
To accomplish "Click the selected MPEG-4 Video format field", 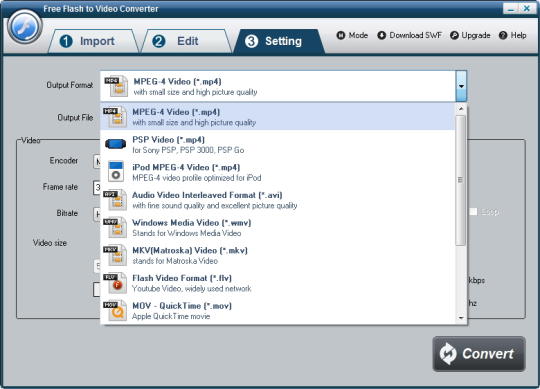I will pos(278,86).
